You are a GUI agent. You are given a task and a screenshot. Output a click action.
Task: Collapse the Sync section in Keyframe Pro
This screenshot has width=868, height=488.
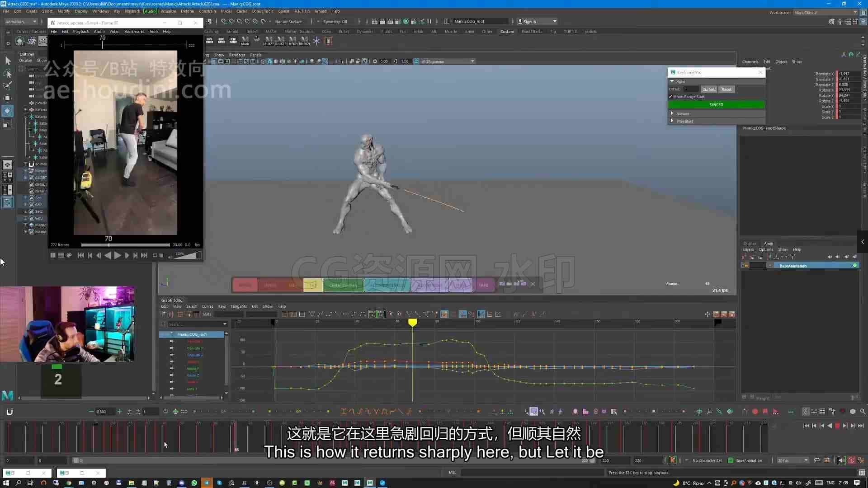coord(672,81)
